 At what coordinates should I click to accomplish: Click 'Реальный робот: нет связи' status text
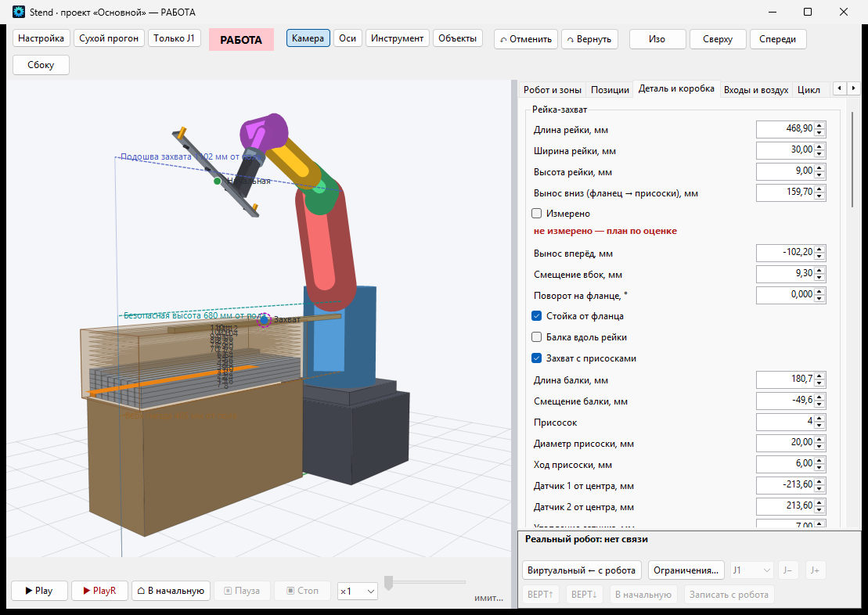586,538
